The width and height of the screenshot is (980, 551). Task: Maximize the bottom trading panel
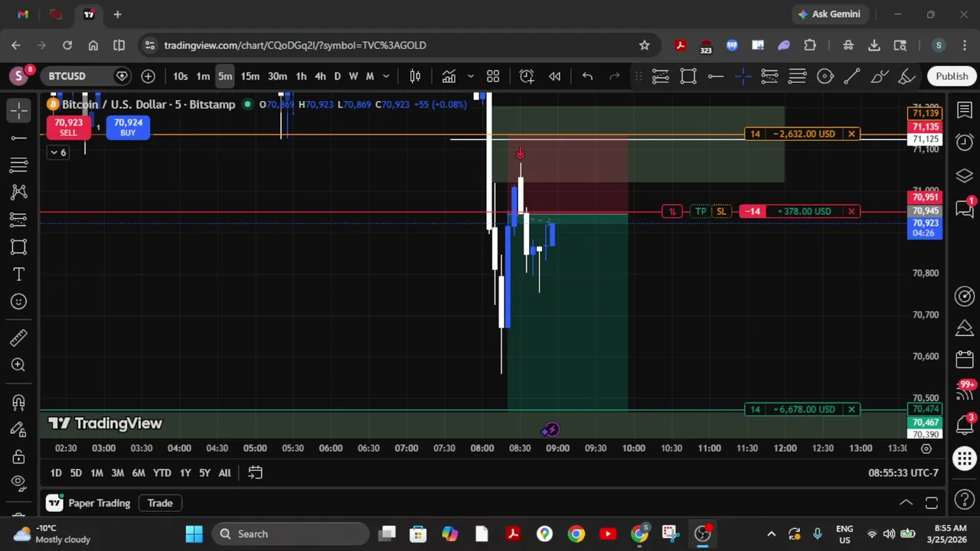[x=932, y=503]
